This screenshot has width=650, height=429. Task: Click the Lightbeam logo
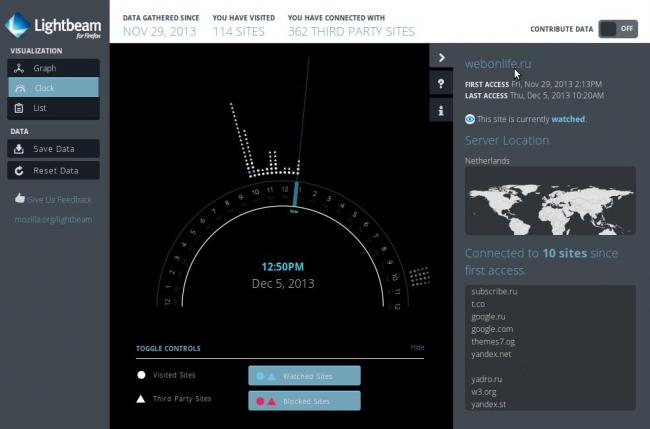coord(53,25)
